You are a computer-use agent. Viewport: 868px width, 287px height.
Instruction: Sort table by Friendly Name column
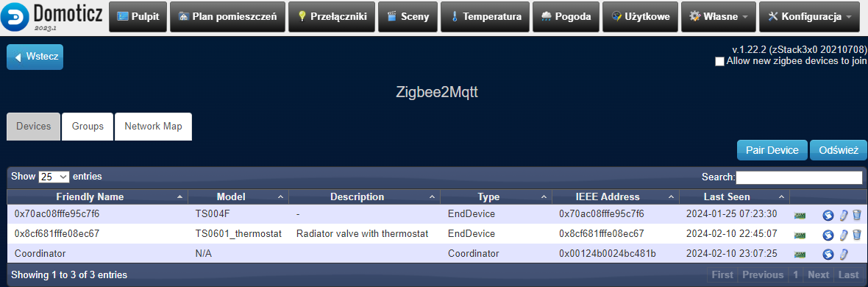[x=97, y=196]
